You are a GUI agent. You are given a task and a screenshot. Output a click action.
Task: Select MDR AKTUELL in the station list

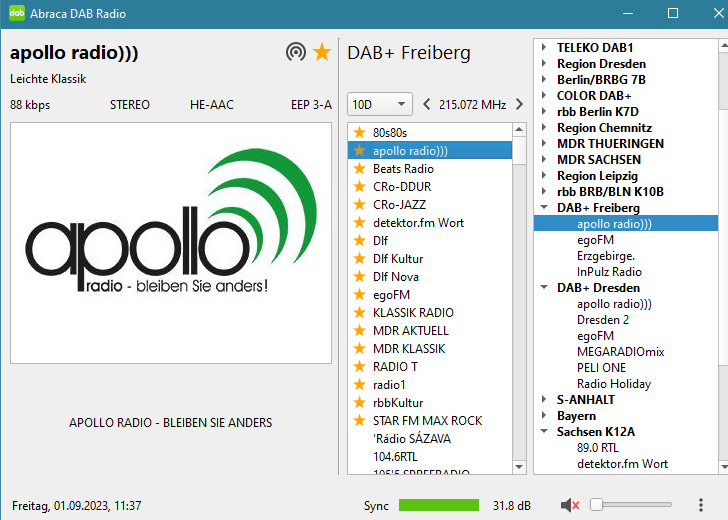point(411,330)
